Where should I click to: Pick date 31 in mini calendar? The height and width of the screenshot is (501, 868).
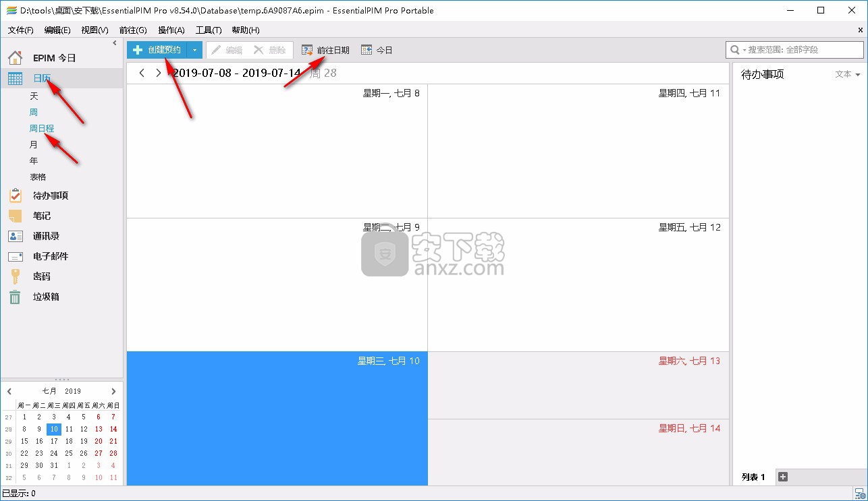pyautogui.click(x=54, y=465)
